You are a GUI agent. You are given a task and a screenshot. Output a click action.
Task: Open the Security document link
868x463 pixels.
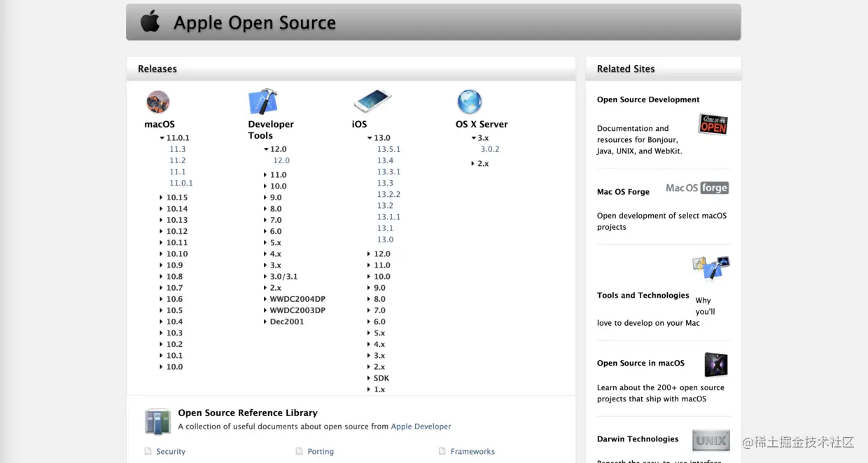pos(171,452)
